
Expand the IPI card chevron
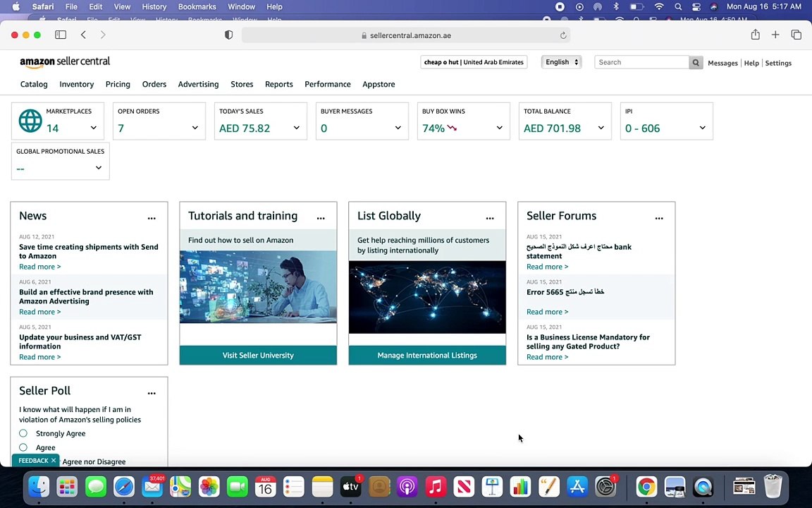703,128
